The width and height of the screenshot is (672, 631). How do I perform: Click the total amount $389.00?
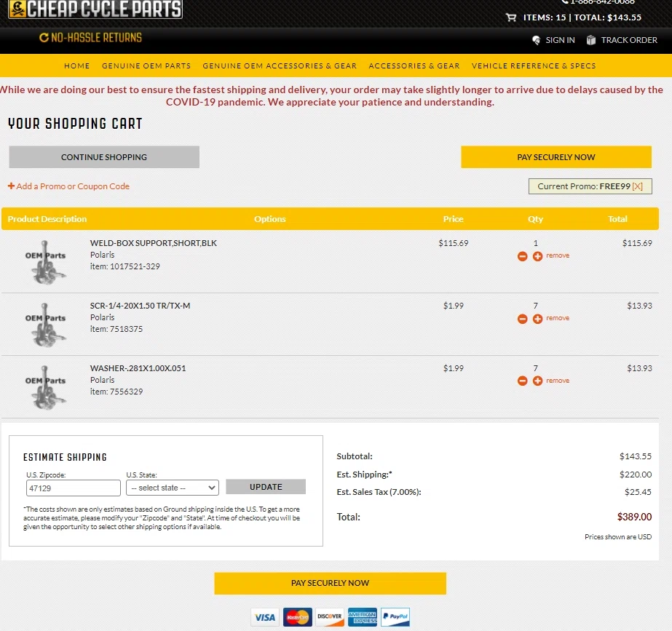click(634, 517)
